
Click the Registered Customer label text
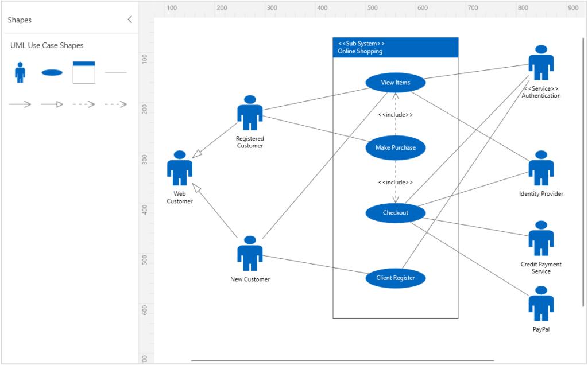click(x=250, y=142)
